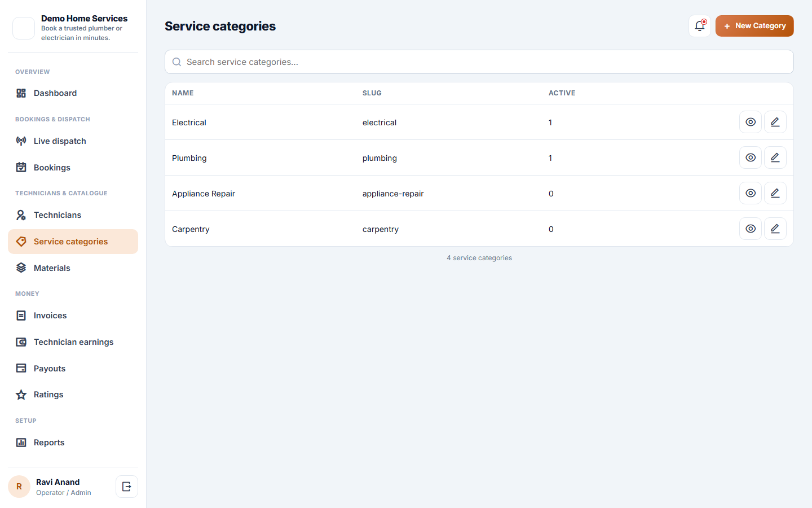The height and width of the screenshot is (508, 812).
Task: Click the appliance-repair slug cell
Action: [x=393, y=194]
